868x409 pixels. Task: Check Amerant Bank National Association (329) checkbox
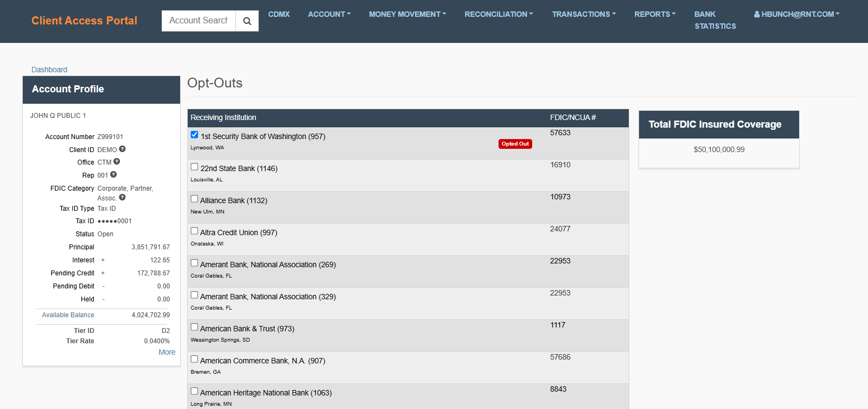tap(194, 295)
